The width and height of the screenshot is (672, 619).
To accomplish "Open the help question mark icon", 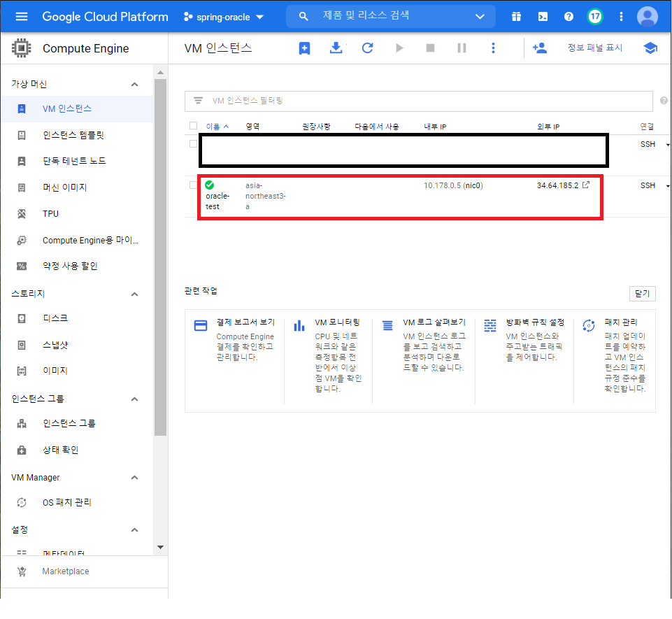I will click(569, 17).
